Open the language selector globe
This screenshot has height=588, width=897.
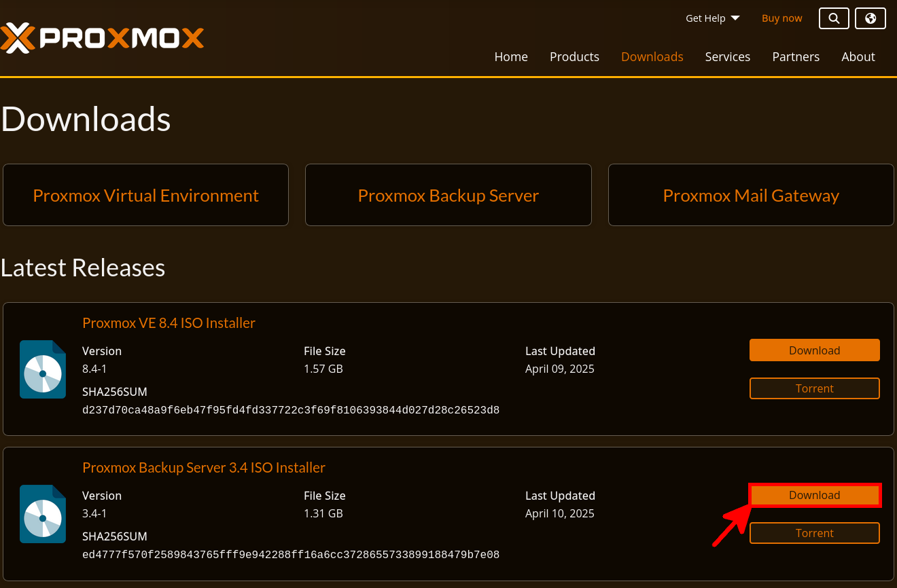pyautogui.click(x=870, y=18)
